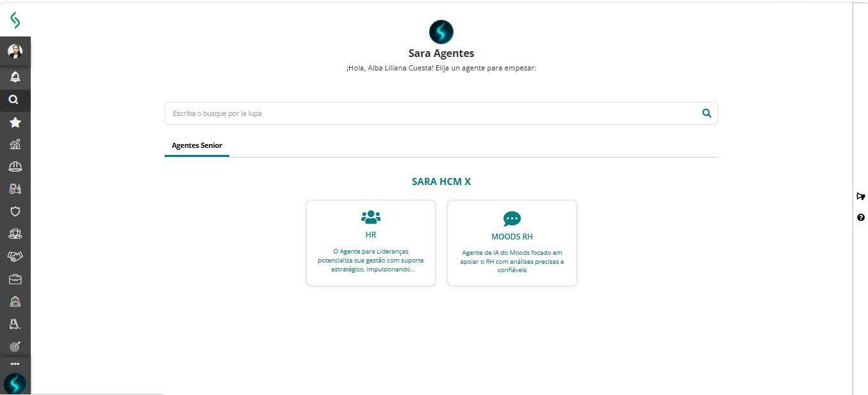The width and height of the screenshot is (868, 395).
Task: Focus the 'Escriba o busque por la lupa' field
Action: [x=441, y=113]
